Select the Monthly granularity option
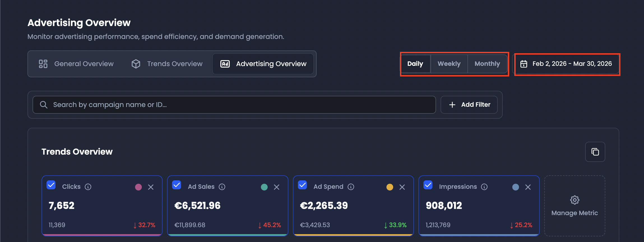 click(487, 64)
